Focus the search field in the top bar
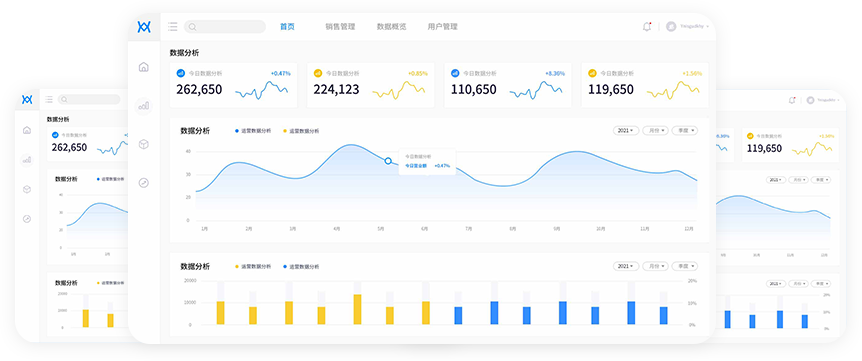The width and height of the screenshot is (862, 361). coord(225,26)
